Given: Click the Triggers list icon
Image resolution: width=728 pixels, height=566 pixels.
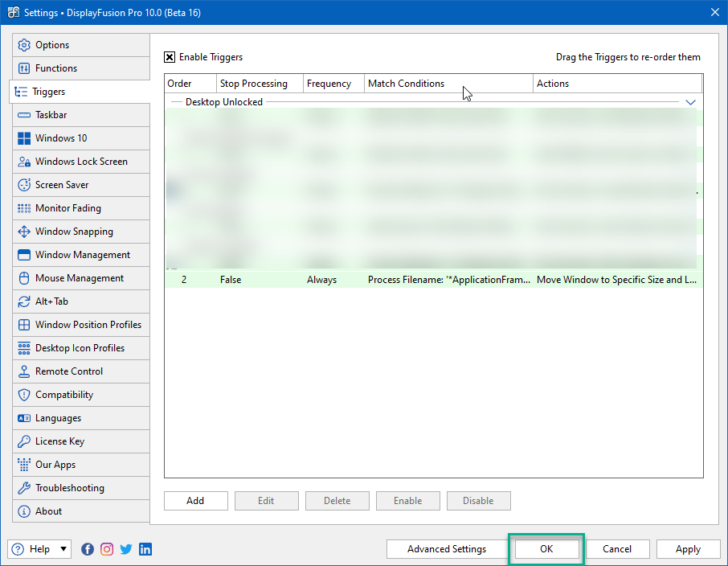Looking at the screenshot, I should coord(21,92).
